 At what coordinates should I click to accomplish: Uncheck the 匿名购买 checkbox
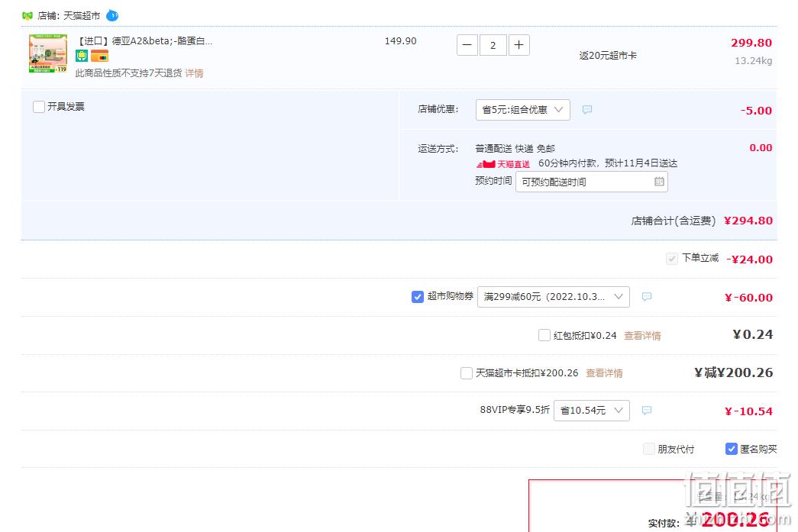pos(732,449)
